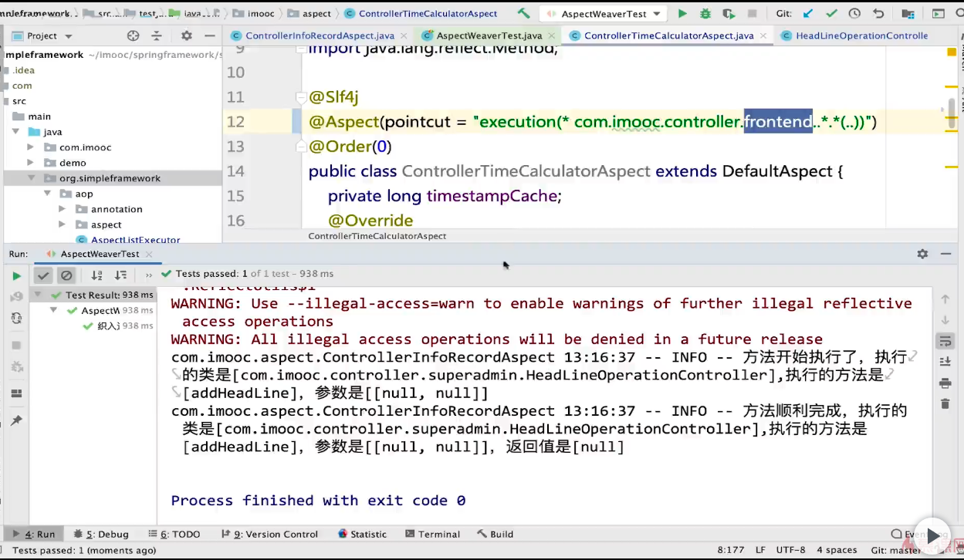The width and height of the screenshot is (964, 560).
Task: Sort tests alphabetically in Run panel
Action: [96, 275]
